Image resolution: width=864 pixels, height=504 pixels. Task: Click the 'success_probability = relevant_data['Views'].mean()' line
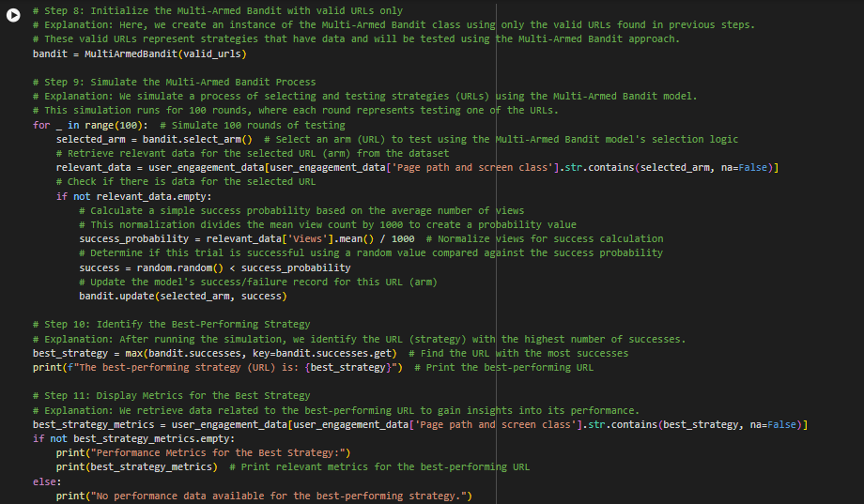click(x=371, y=239)
